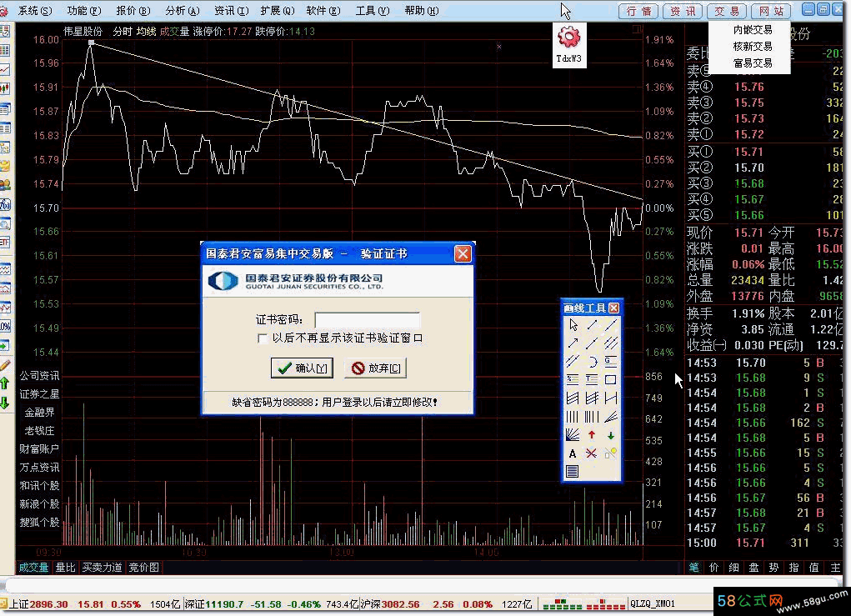Select the T-labeled time lines tool
The height and width of the screenshot is (616, 851).
coord(592,380)
